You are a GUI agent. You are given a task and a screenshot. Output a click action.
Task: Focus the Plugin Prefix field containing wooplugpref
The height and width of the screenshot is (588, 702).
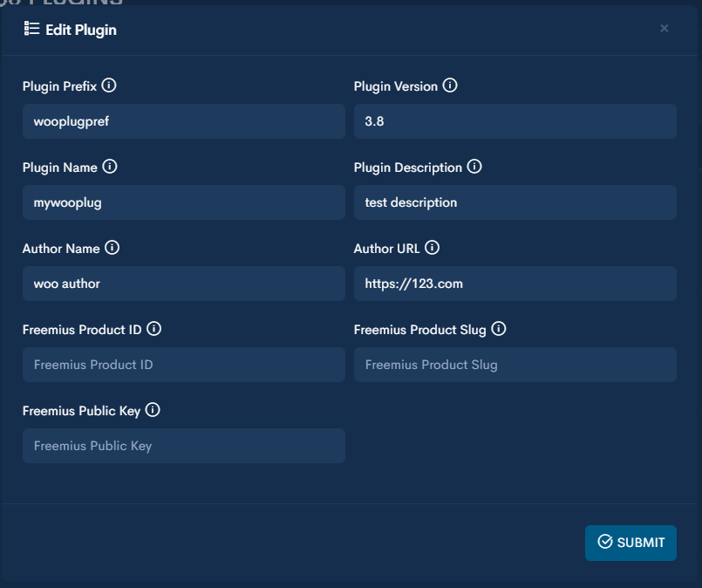(x=183, y=121)
